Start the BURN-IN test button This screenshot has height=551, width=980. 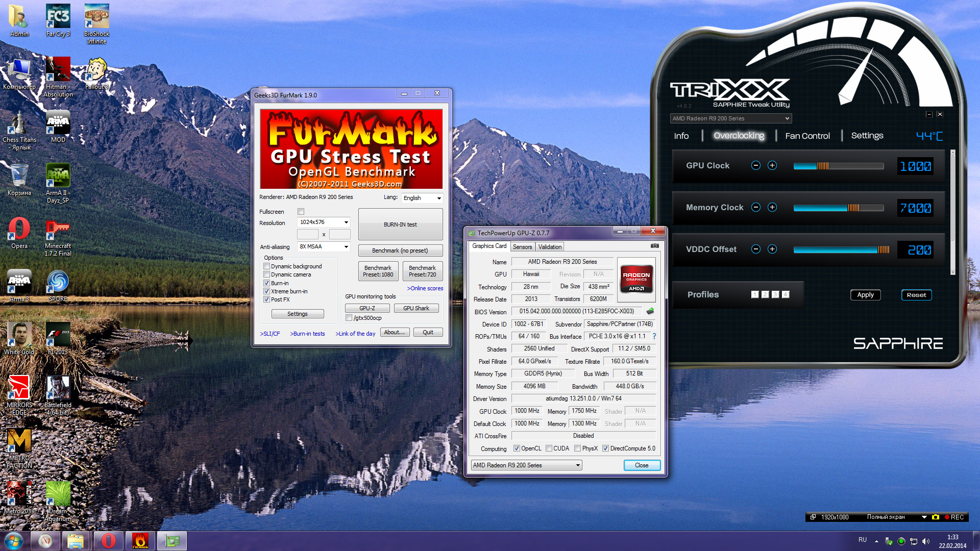pyautogui.click(x=400, y=224)
